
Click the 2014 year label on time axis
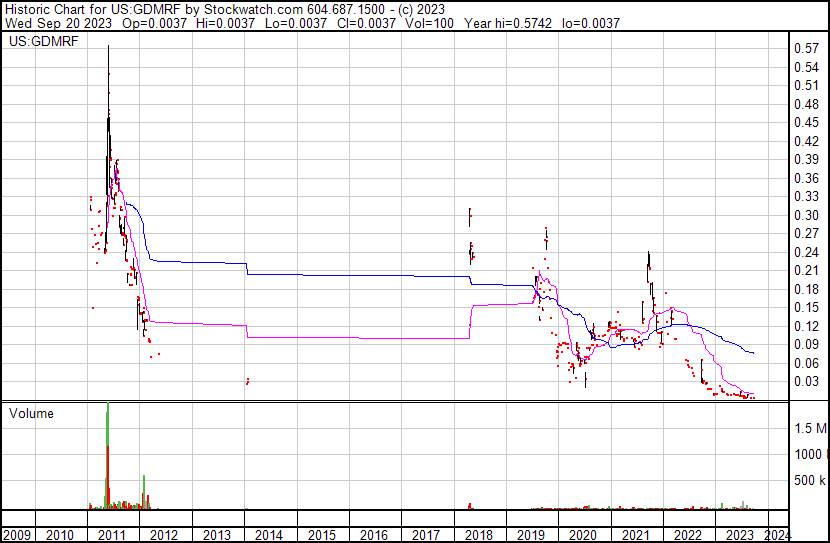point(269,535)
